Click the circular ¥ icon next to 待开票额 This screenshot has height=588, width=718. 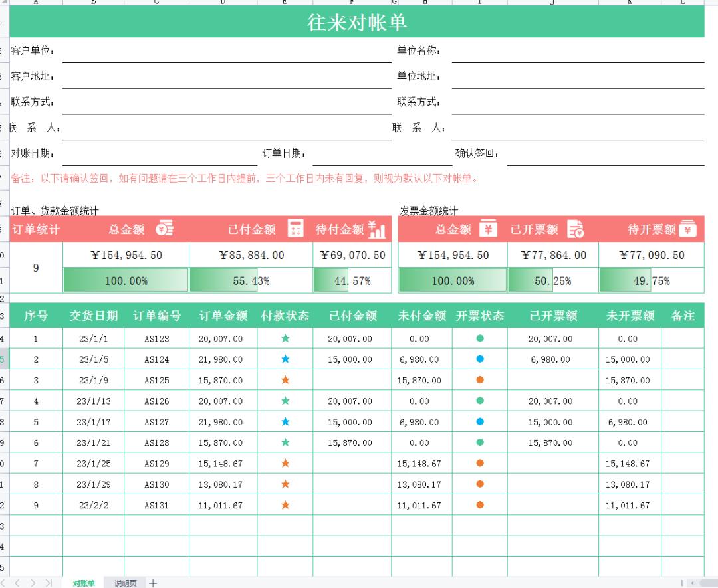pos(687,229)
